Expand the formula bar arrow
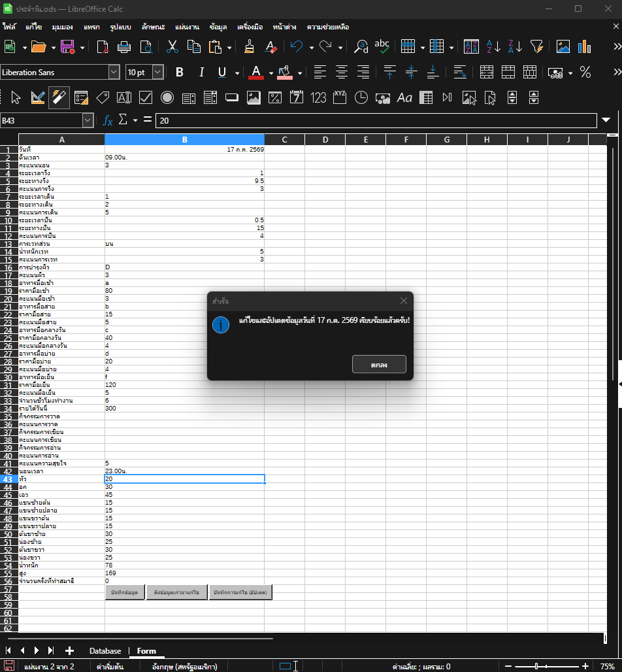The width and height of the screenshot is (622, 672). tap(606, 120)
